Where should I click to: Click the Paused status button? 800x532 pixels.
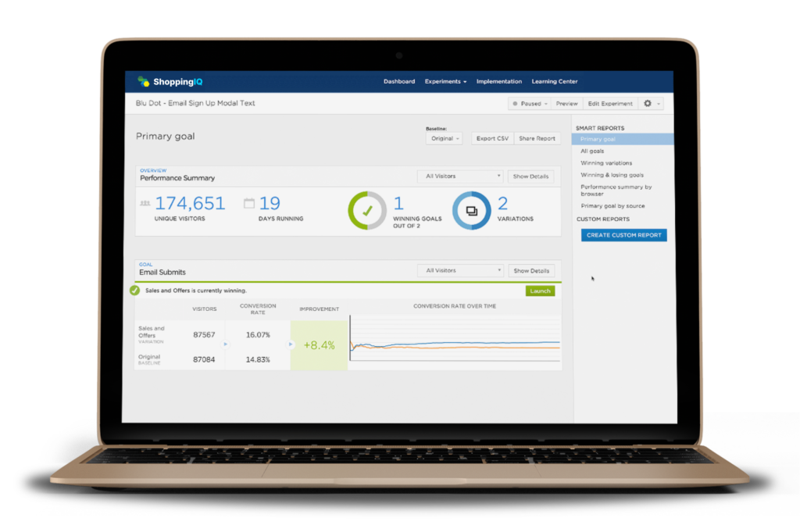528,103
